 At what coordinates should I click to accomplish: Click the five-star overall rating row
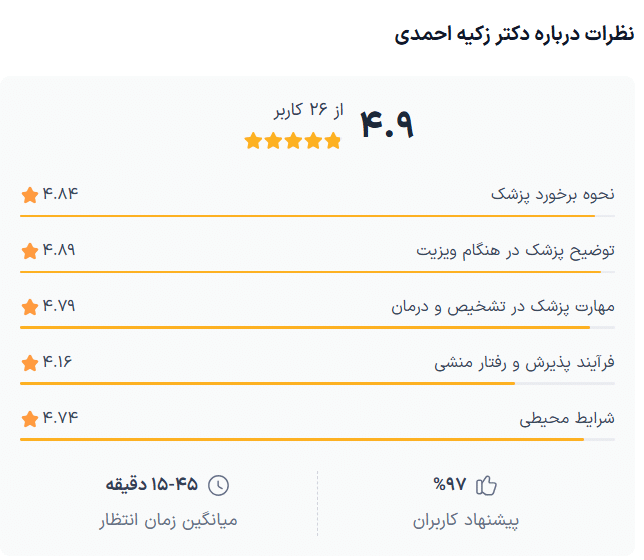(x=293, y=141)
